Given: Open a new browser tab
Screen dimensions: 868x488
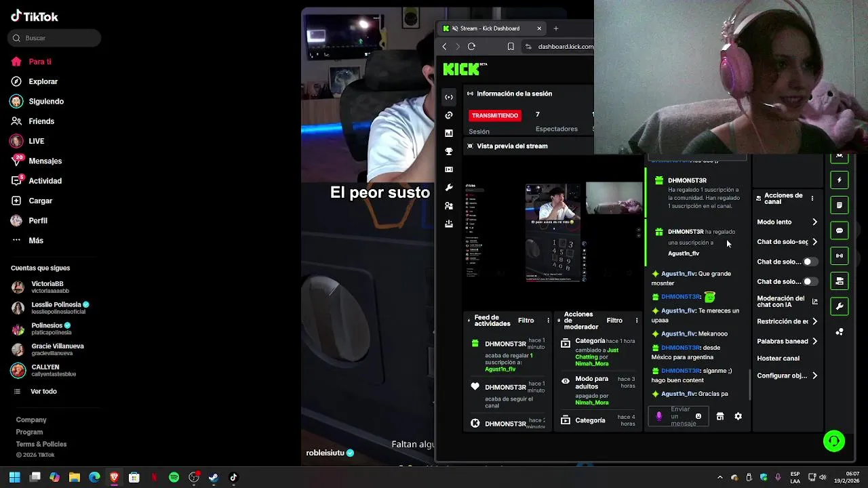Looking at the screenshot, I should (555, 28).
